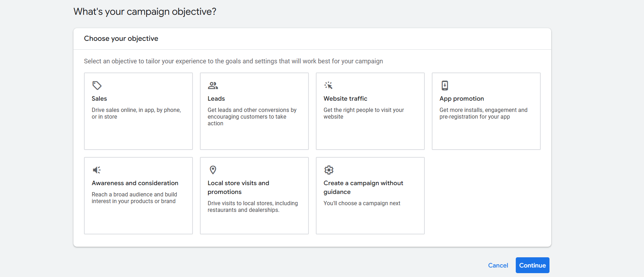Click the Website traffic cursor icon
The image size is (644, 277).
(x=328, y=86)
